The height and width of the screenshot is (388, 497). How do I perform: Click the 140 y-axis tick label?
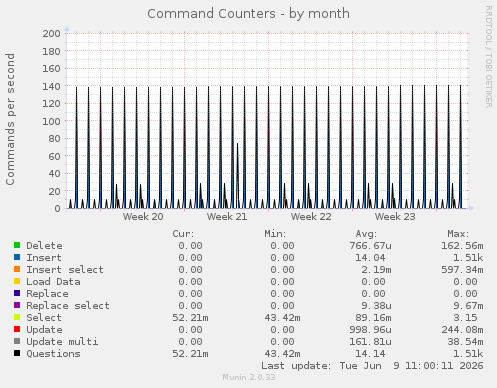[x=51, y=86]
